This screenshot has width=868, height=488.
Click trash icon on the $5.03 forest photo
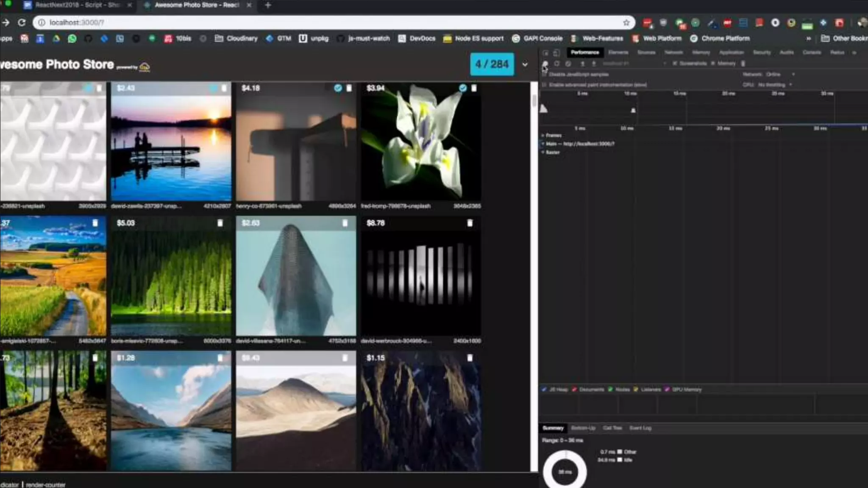coord(220,223)
